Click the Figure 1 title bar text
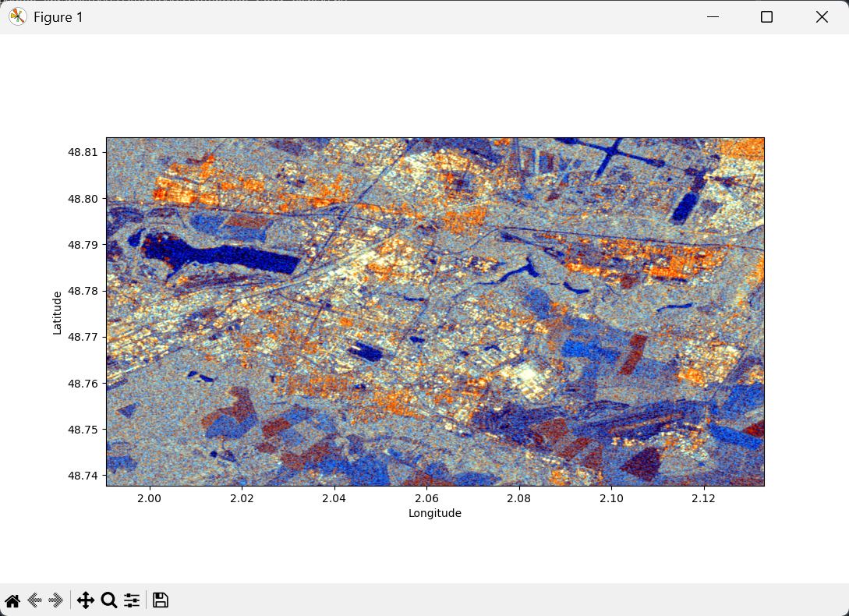This screenshot has height=616, width=849. (x=58, y=16)
